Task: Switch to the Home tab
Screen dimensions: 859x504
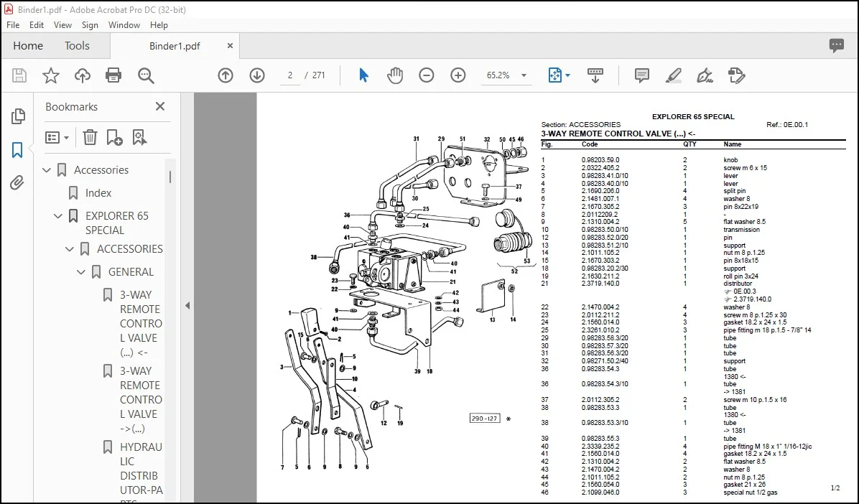Action: (28, 46)
